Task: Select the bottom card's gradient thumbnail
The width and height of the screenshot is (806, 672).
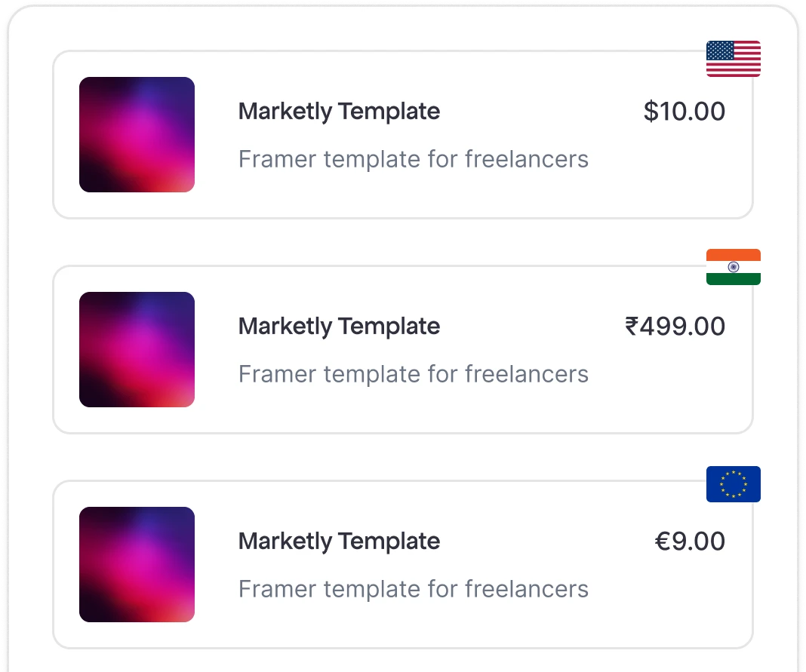Action: pyautogui.click(x=137, y=564)
